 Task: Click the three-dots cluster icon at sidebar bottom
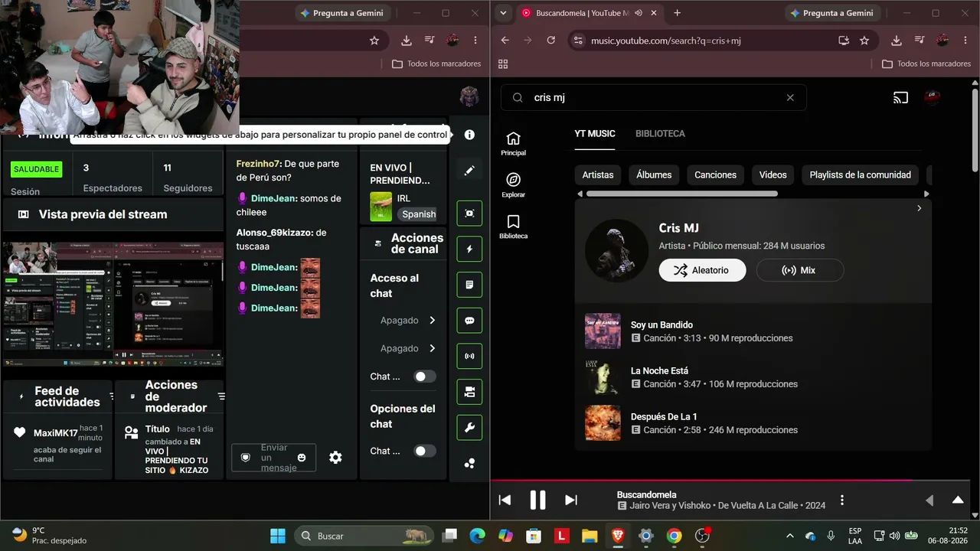(x=469, y=463)
